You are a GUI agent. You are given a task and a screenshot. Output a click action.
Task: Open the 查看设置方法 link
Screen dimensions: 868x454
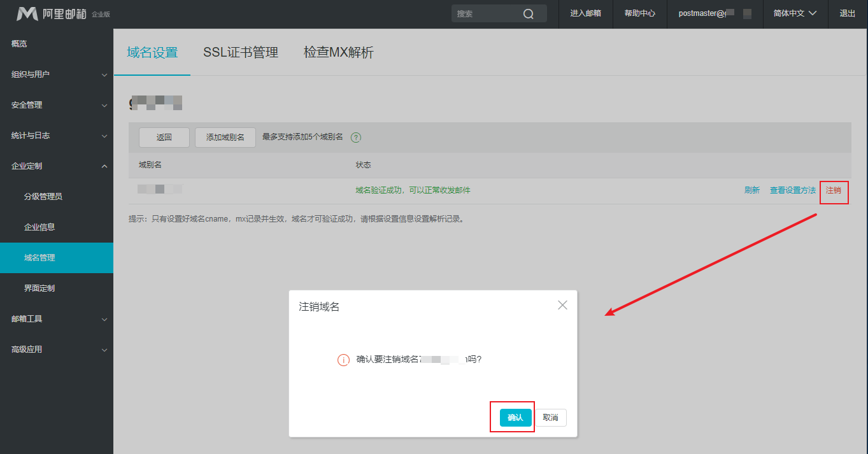click(x=792, y=190)
